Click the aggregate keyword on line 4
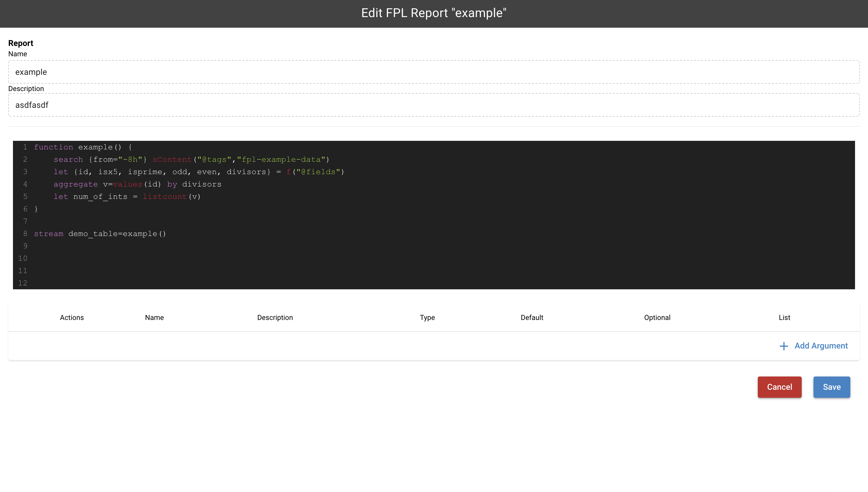The image size is (868, 492). coord(76,184)
